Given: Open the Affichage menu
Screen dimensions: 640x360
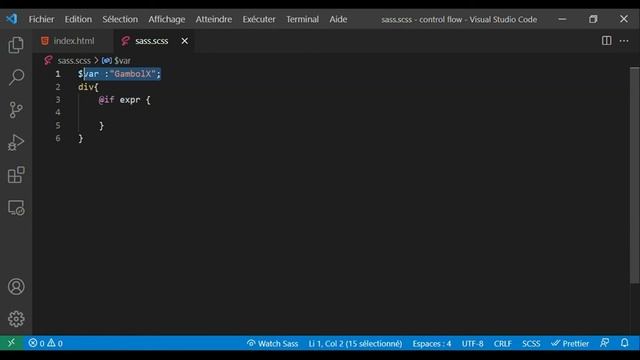Looking at the screenshot, I should click(x=167, y=19).
